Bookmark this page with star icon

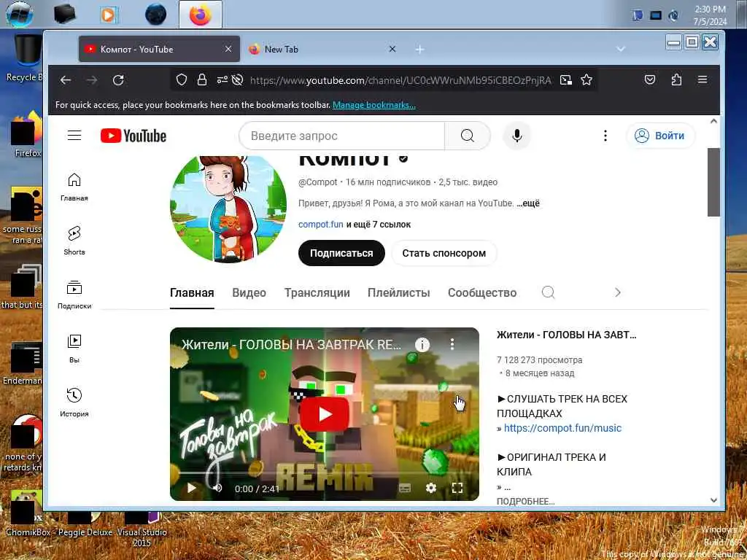[x=587, y=79]
